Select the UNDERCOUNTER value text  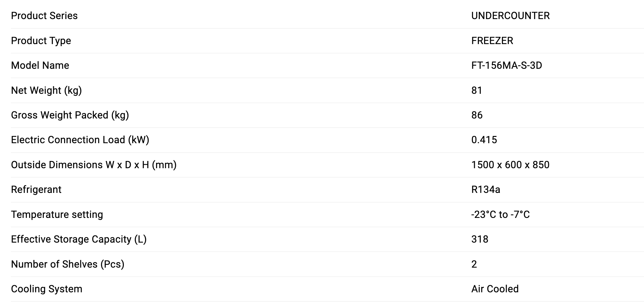click(x=510, y=16)
